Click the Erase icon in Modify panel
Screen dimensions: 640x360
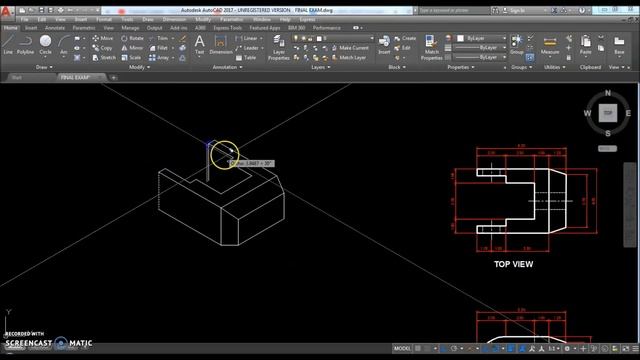183,38
